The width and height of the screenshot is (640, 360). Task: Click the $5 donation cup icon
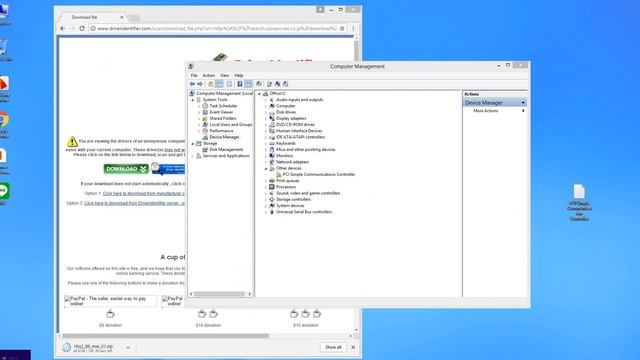(110, 314)
